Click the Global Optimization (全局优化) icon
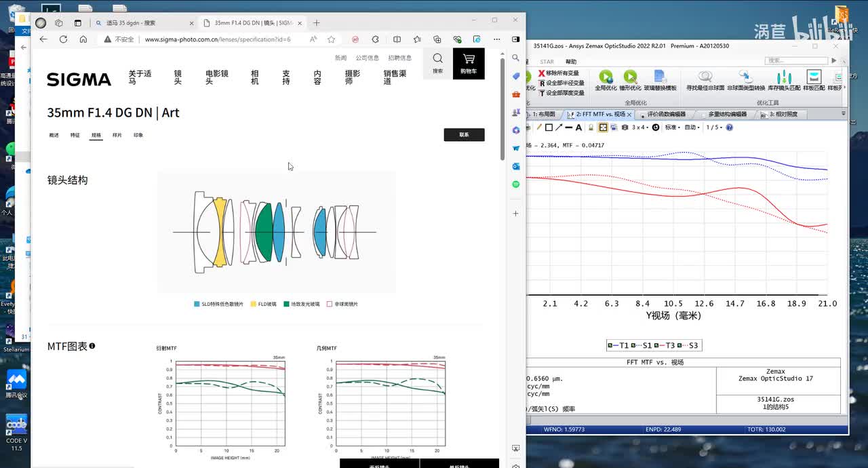This screenshot has height=468, width=868. 605,78
